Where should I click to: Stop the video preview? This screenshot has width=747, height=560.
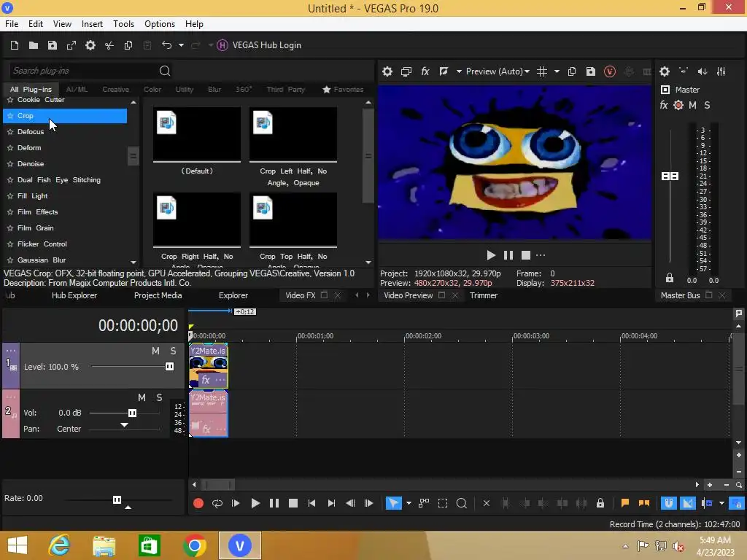(x=525, y=255)
